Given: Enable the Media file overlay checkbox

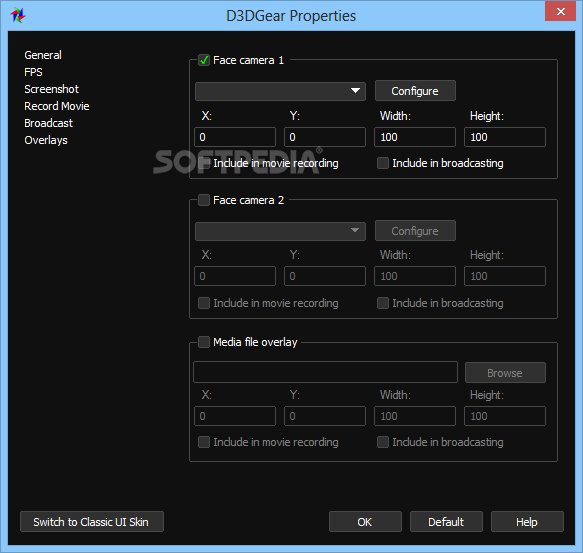Looking at the screenshot, I should click(x=204, y=342).
